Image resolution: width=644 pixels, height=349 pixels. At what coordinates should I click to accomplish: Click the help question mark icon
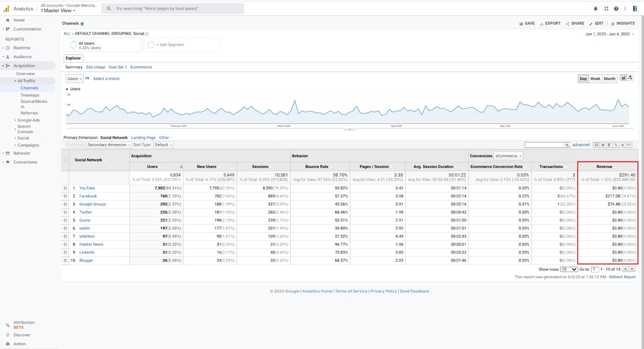pos(616,8)
